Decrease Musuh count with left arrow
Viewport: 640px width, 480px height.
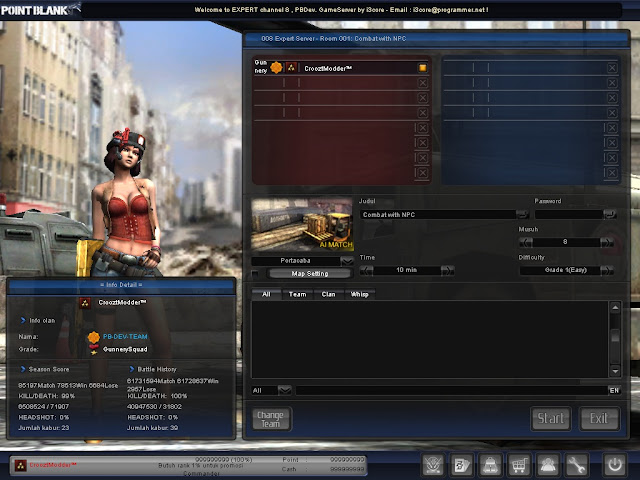pos(526,242)
